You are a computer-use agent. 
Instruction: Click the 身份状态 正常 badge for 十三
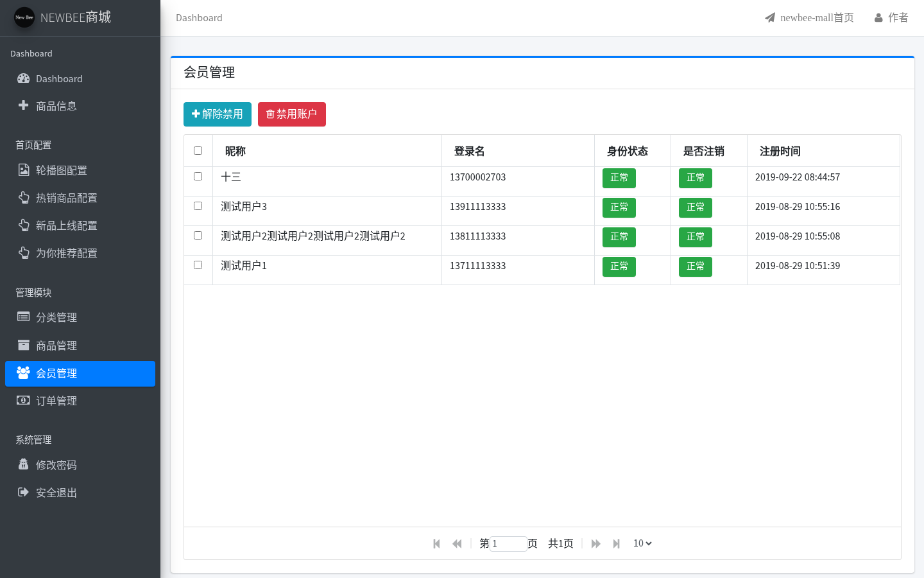click(x=619, y=178)
